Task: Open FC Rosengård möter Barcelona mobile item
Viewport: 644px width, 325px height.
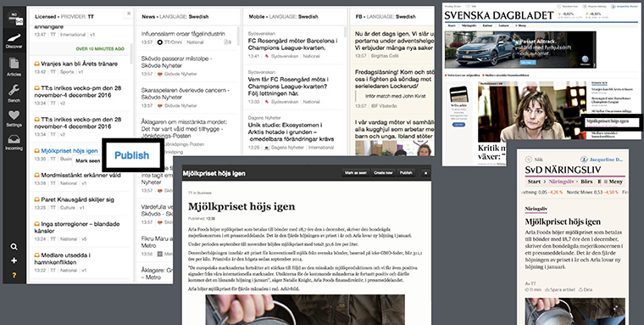Action: click(x=293, y=44)
